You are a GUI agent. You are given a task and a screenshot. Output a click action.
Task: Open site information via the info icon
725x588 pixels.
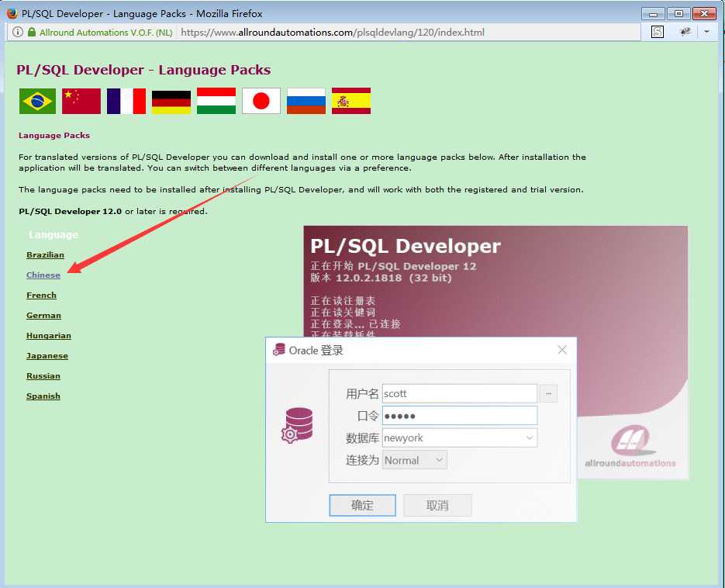point(18,32)
